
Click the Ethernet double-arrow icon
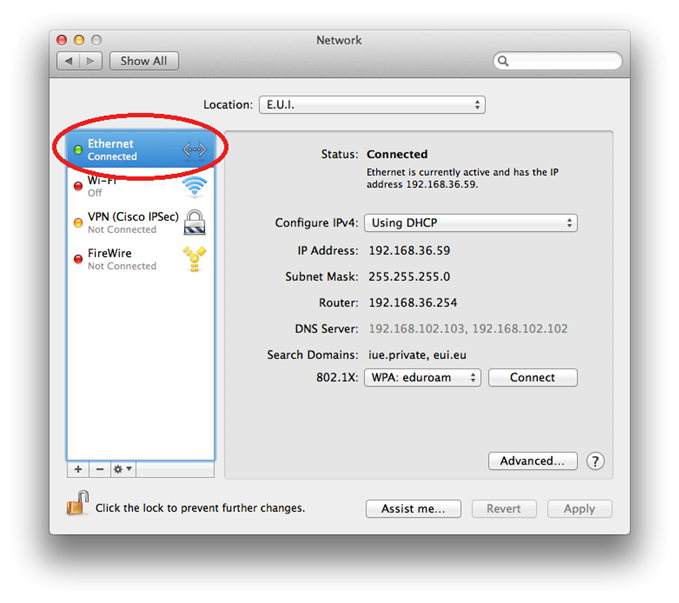[194, 150]
